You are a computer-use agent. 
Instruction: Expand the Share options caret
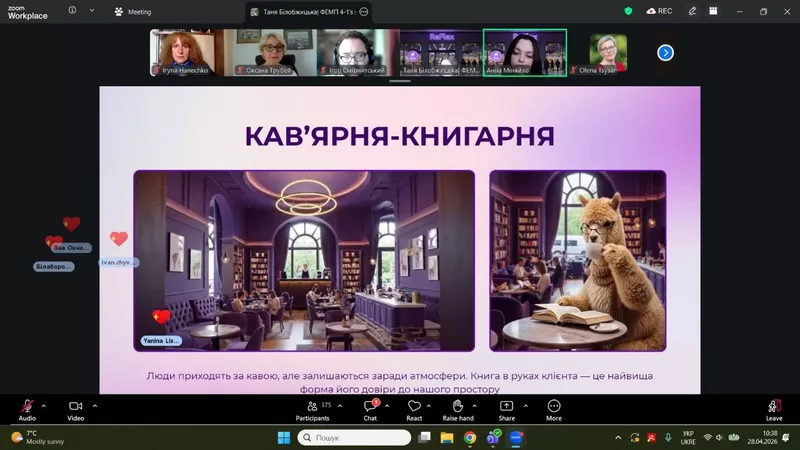[526, 406]
